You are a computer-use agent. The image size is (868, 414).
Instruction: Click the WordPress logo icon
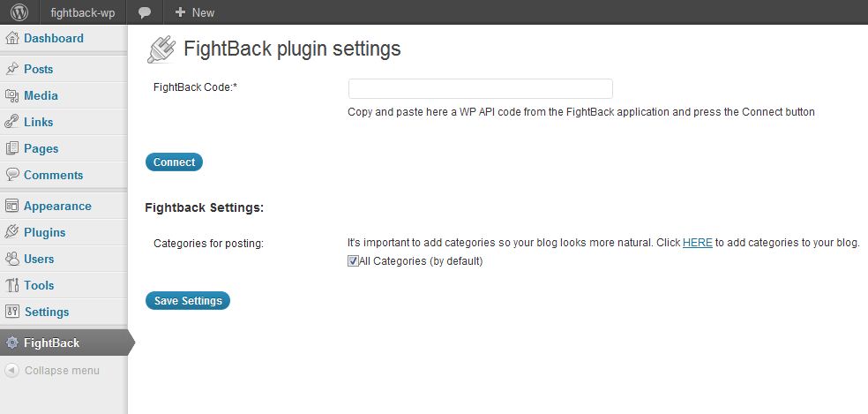point(19,12)
